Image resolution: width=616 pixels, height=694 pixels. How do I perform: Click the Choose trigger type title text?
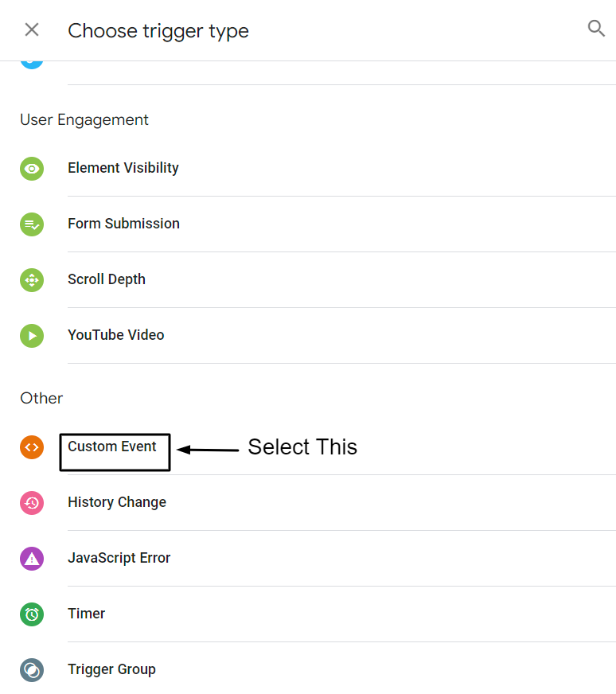[158, 30]
